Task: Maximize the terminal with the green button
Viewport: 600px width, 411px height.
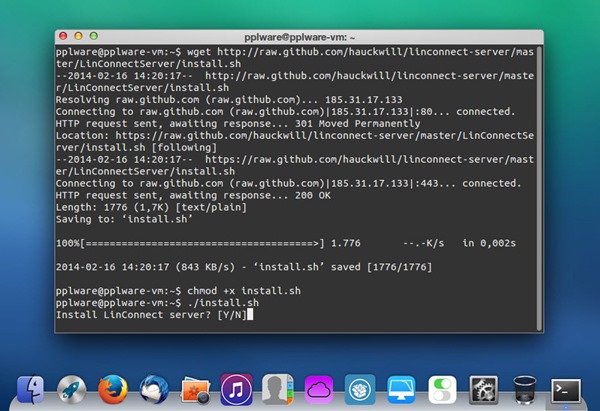Action: [x=94, y=36]
